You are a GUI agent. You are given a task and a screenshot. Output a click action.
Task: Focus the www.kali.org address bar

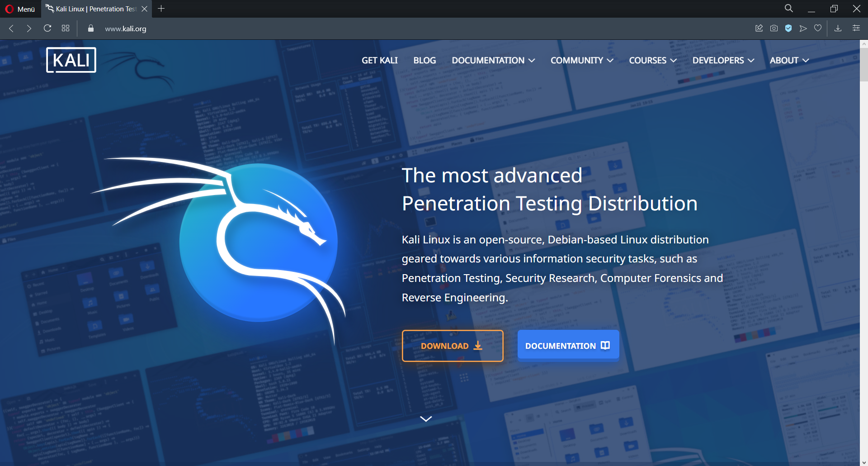point(126,29)
